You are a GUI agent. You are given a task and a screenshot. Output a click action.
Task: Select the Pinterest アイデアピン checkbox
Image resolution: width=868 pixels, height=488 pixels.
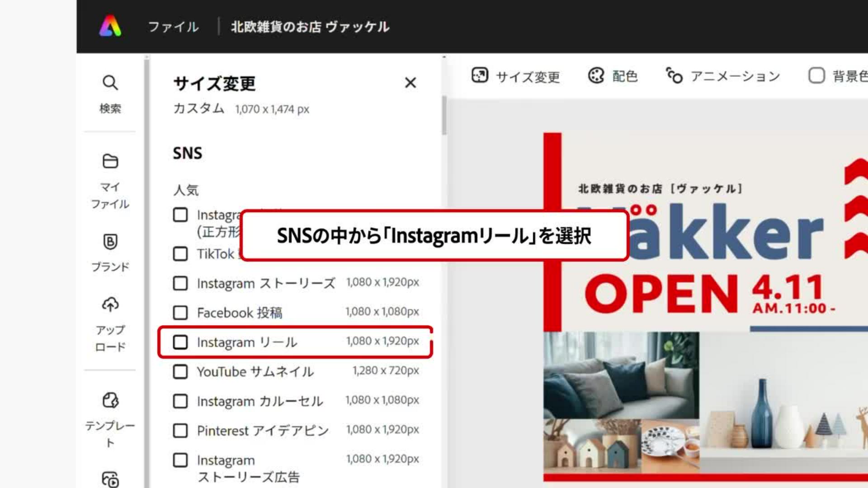pyautogui.click(x=180, y=431)
